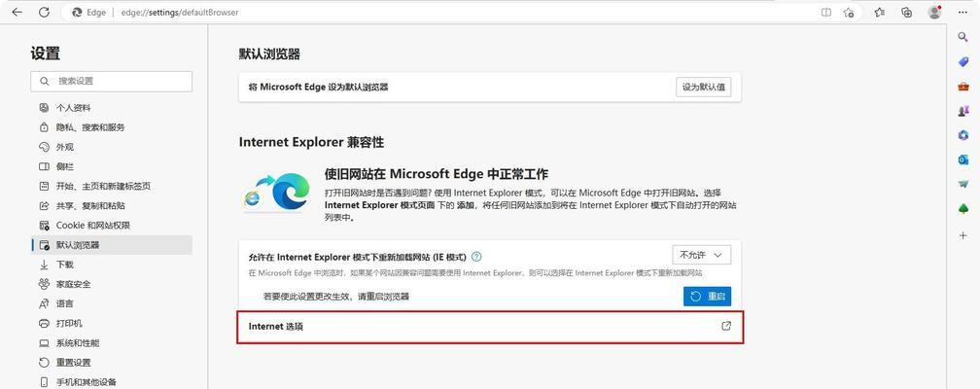Open the Settings and more ellipsis menu
This screenshot has height=389, width=980.
point(962,12)
